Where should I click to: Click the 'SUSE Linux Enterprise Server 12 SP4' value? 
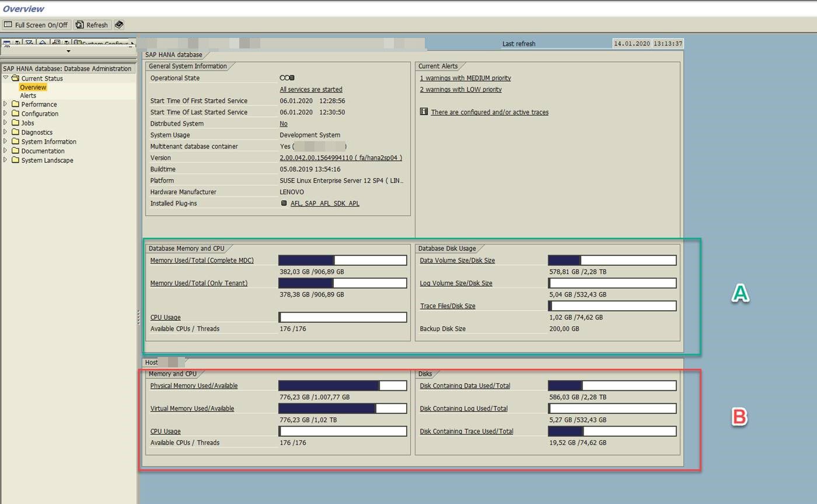pyautogui.click(x=341, y=181)
